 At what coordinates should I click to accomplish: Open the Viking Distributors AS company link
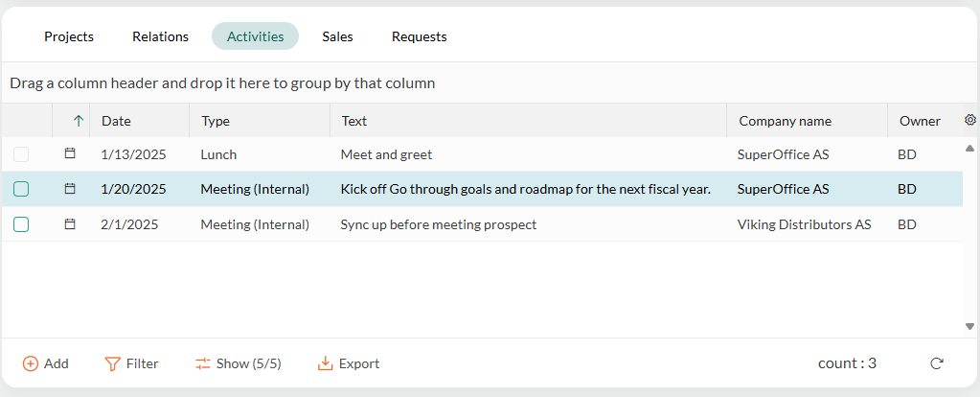click(x=804, y=224)
